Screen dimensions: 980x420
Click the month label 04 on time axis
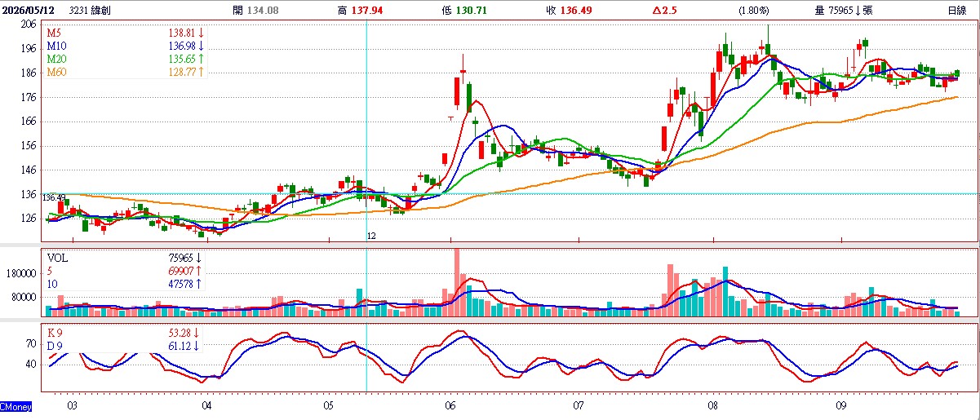click(x=206, y=405)
